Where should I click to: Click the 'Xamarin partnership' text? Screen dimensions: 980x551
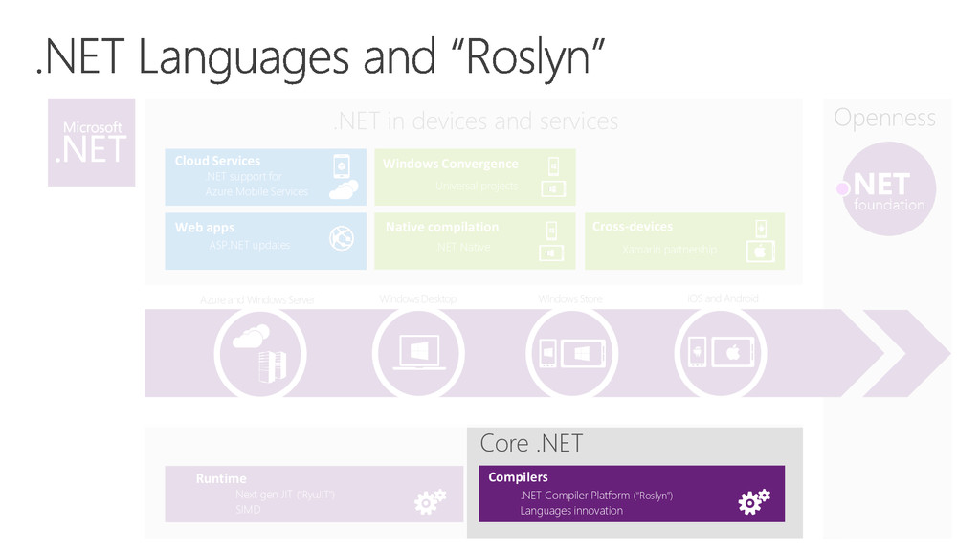pos(669,250)
